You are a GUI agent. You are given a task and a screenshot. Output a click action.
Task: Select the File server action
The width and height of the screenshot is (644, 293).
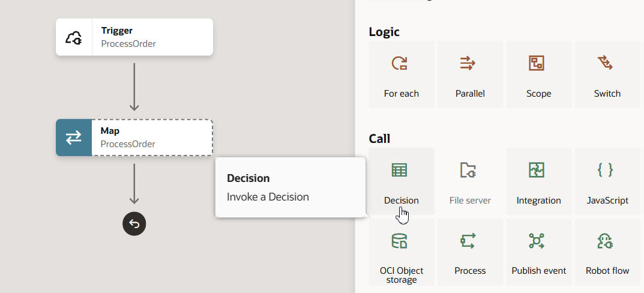[470, 181]
